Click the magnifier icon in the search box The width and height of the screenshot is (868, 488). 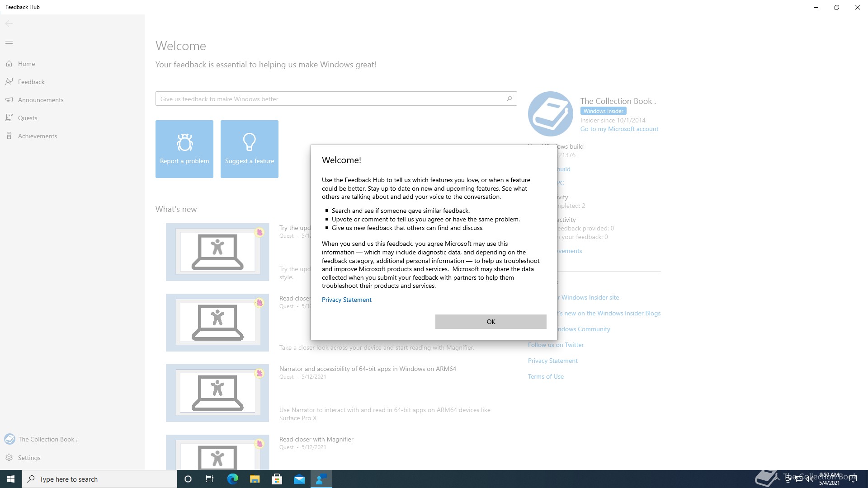click(509, 99)
